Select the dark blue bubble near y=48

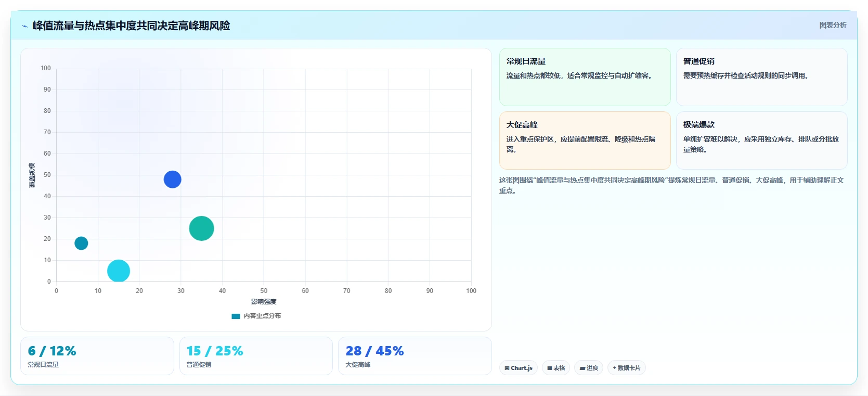point(172,180)
